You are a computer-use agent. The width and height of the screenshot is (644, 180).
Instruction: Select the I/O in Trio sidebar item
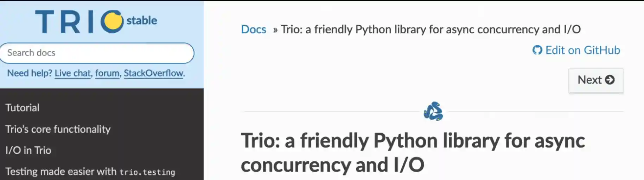click(x=28, y=150)
